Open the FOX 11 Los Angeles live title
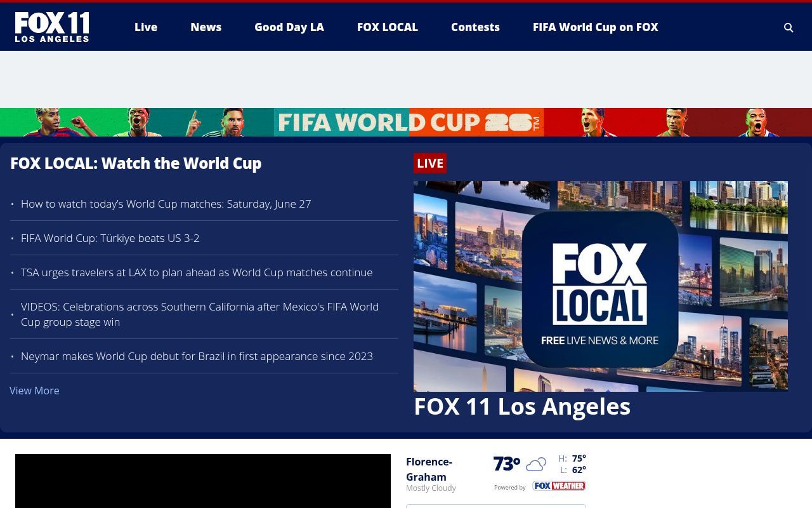 click(522, 406)
